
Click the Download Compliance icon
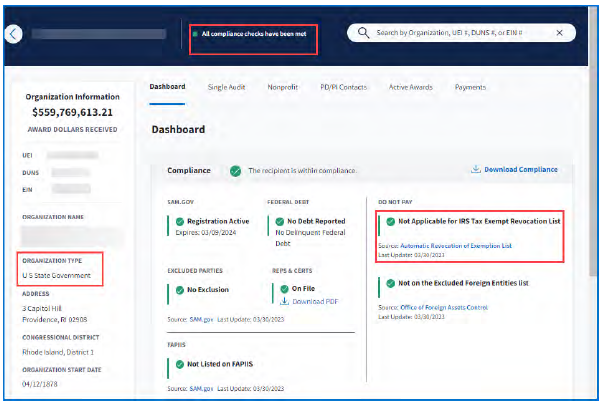pos(475,170)
